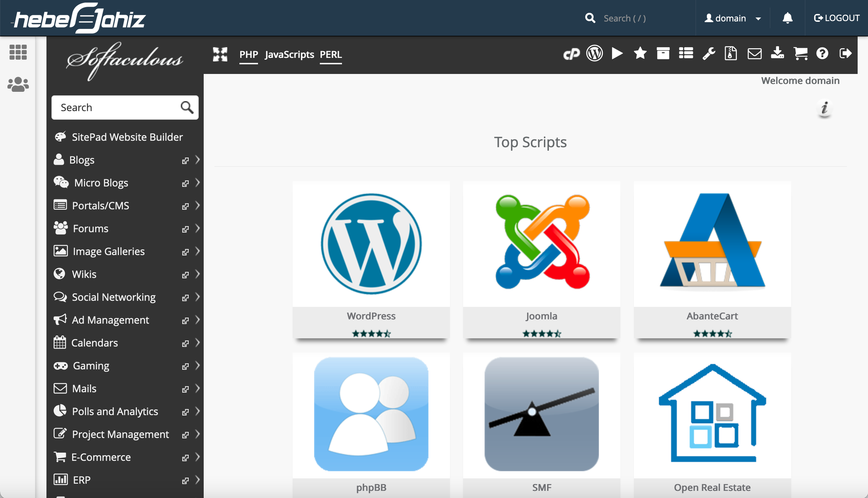Expand the Calendars chevron
This screenshot has width=868, height=498.
coord(197,343)
